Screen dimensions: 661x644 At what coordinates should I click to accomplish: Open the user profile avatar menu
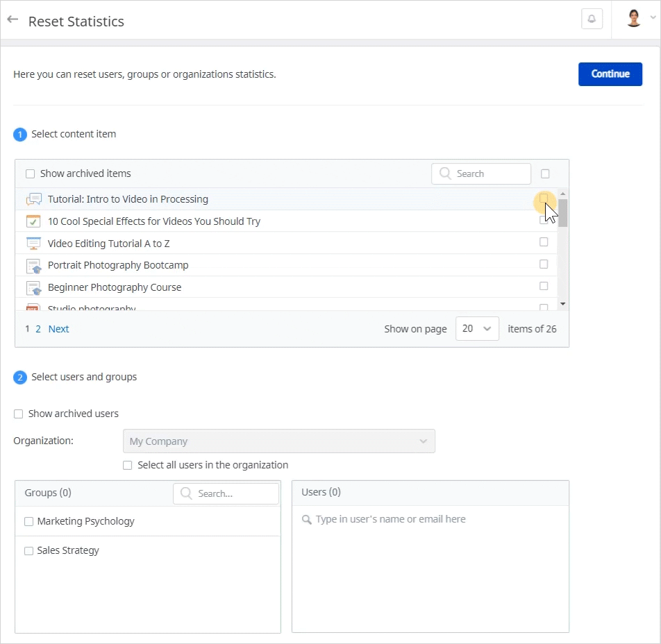(x=633, y=19)
